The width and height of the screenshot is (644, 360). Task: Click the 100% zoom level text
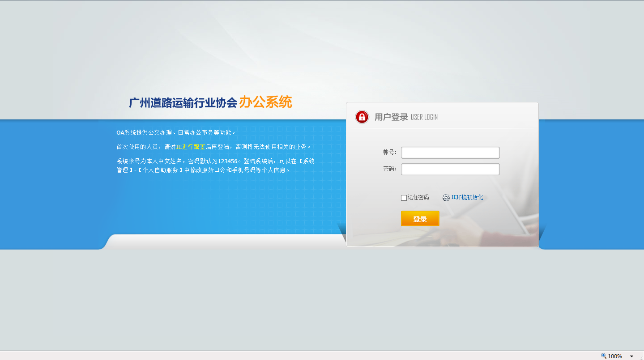[x=615, y=356]
